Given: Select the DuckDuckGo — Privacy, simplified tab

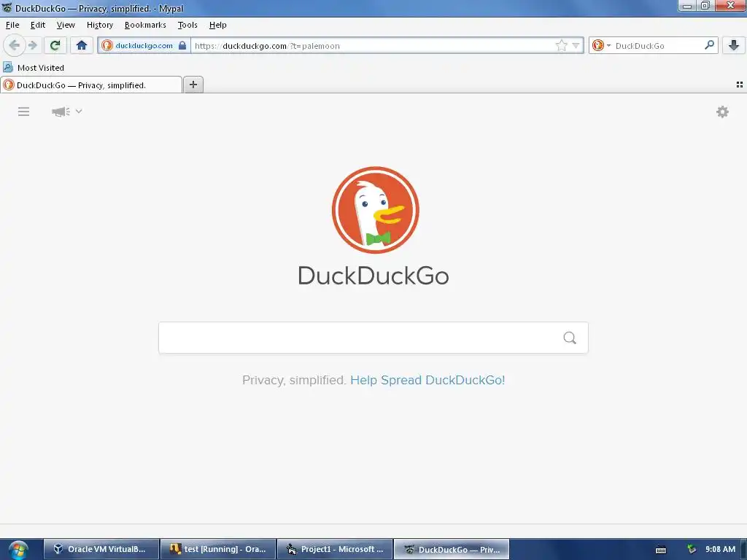Looking at the screenshot, I should tap(91, 85).
